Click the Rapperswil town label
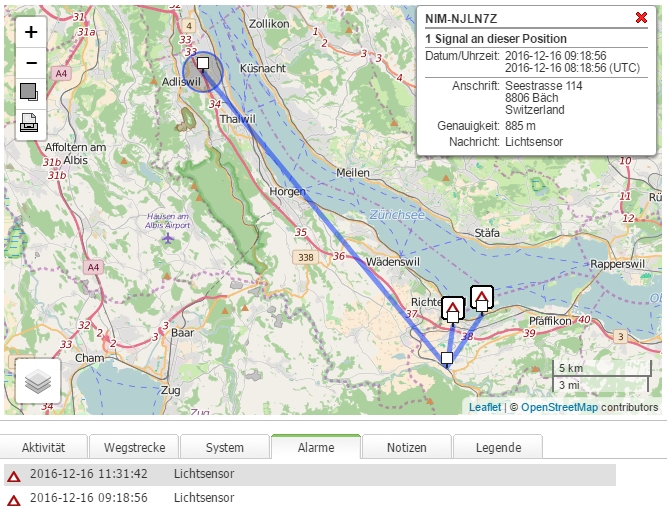The height and width of the screenshot is (525, 667). pos(617,264)
